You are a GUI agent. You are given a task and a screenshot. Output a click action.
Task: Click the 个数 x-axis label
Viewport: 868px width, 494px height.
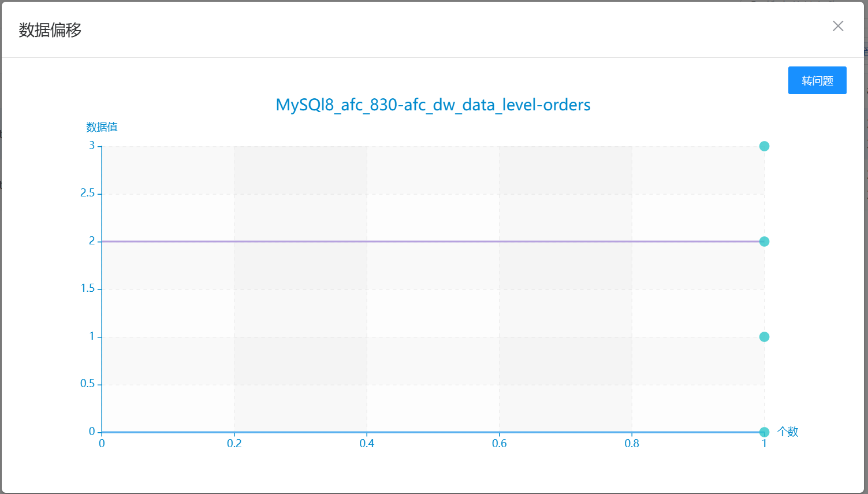pyautogui.click(x=788, y=432)
